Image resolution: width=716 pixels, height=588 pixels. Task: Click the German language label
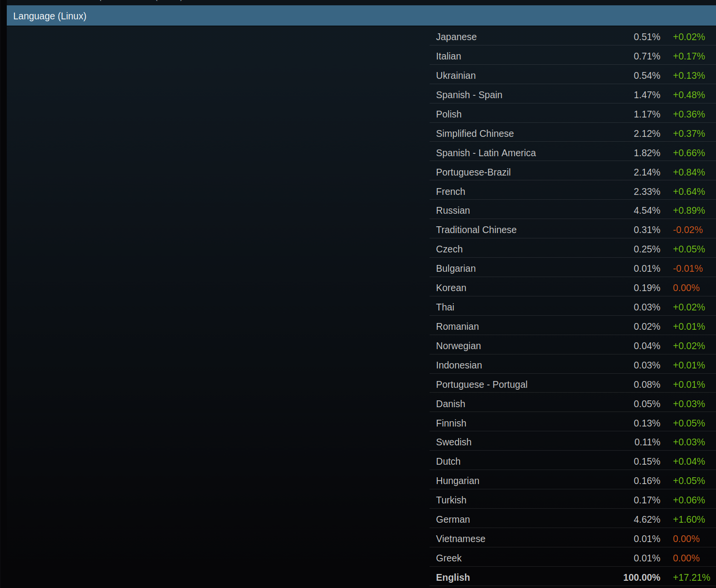pos(453,519)
